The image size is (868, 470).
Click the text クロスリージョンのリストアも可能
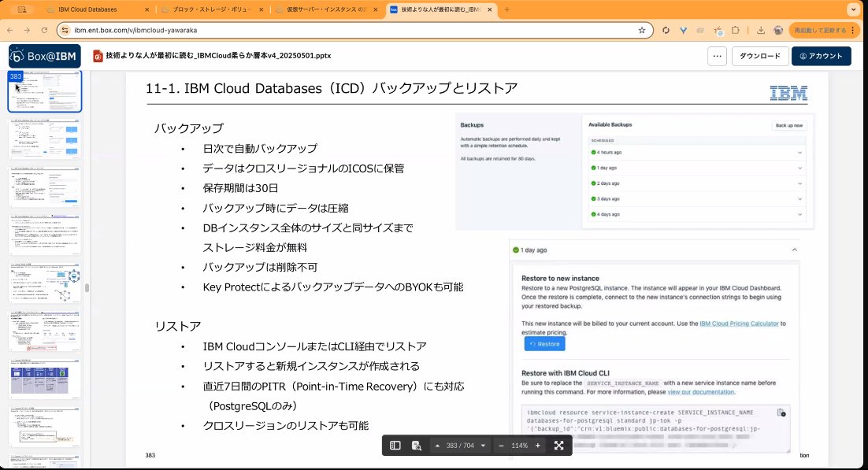pos(286,426)
